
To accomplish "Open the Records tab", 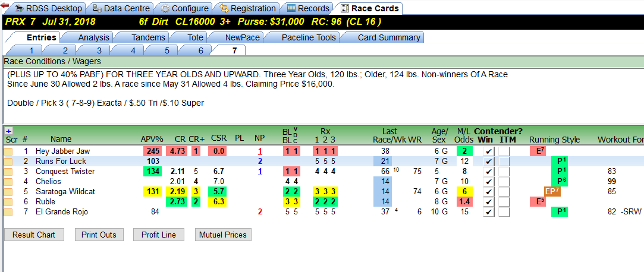I will coord(309,8).
